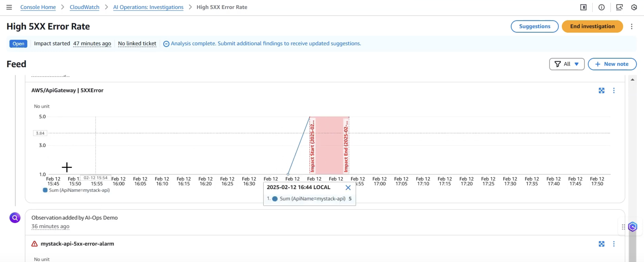Image resolution: width=644 pixels, height=262 pixels.
Task: Toggle the Sum ApiName legend swatch
Action: point(45,190)
